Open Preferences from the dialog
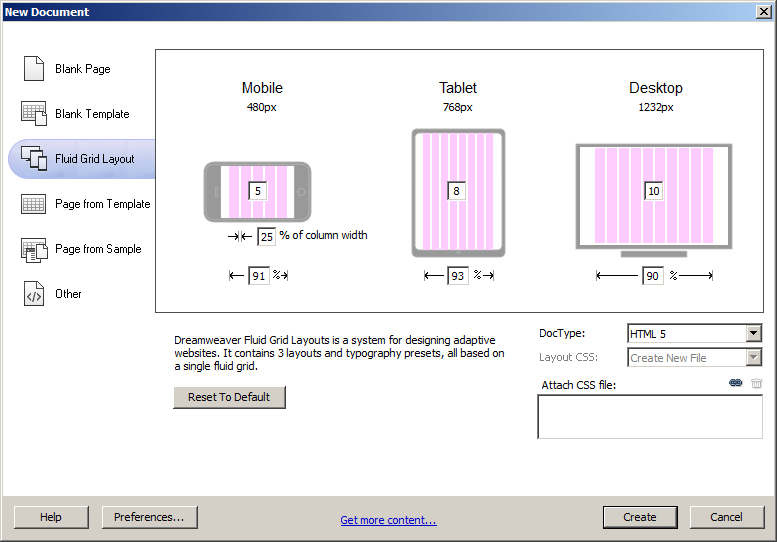Viewport: 777px width, 542px height. click(150, 517)
